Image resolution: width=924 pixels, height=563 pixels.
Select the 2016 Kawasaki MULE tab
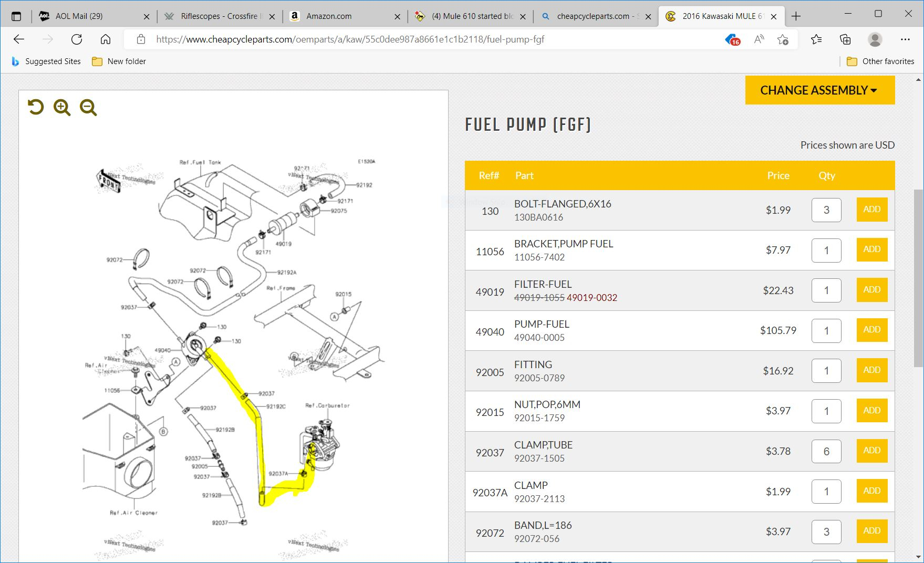(721, 16)
